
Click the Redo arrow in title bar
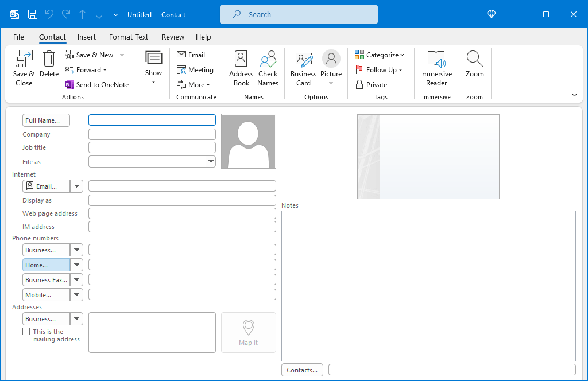pyautogui.click(x=66, y=14)
